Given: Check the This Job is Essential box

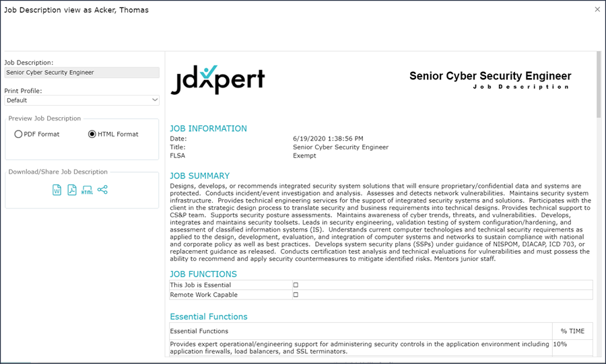Looking at the screenshot, I should [296, 285].
